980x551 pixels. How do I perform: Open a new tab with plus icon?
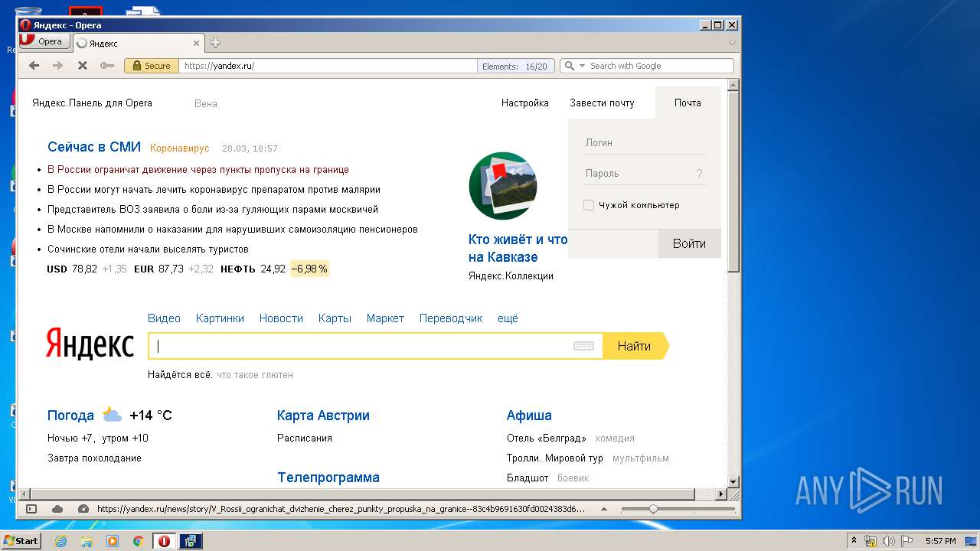(x=216, y=43)
